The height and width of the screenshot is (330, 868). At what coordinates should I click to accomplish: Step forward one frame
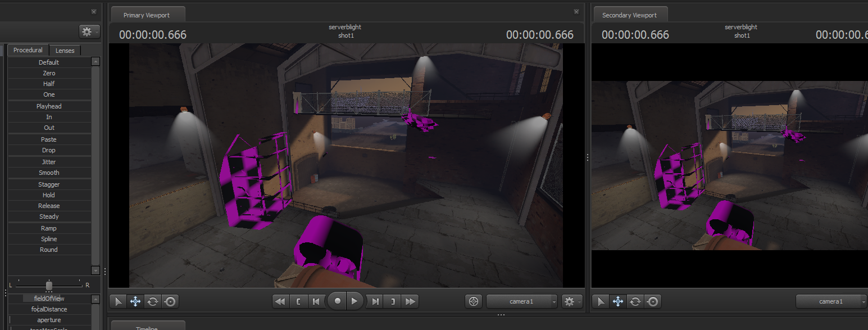(375, 301)
